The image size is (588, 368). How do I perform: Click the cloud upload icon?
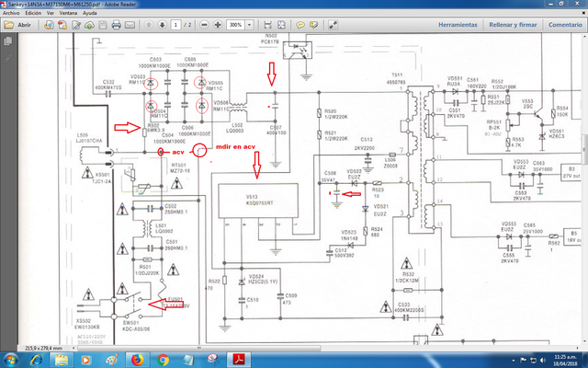(x=89, y=25)
